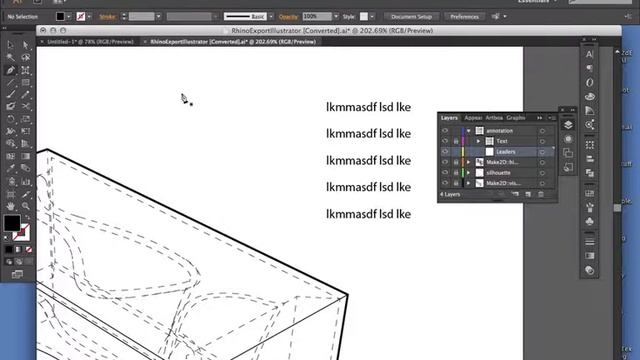
Task: Click Create New Sublayer icon in Layers
Action: [516, 194]
